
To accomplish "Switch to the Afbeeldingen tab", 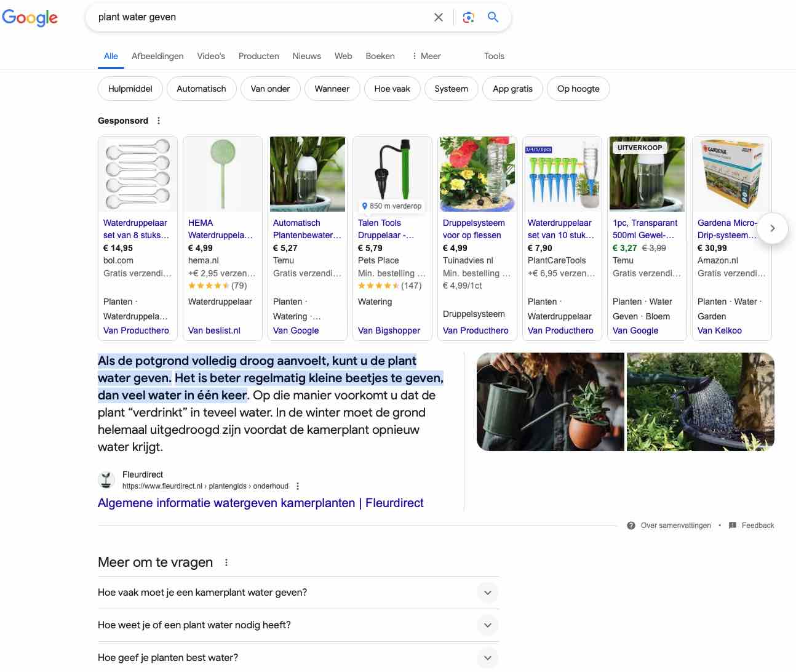I will (157, 56).
